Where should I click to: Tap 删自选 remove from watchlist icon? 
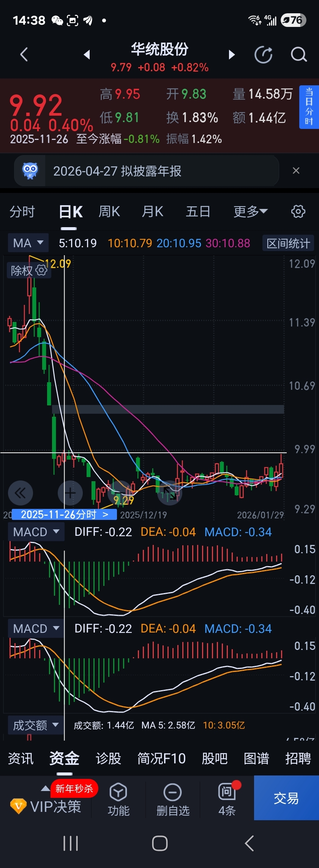173,800
